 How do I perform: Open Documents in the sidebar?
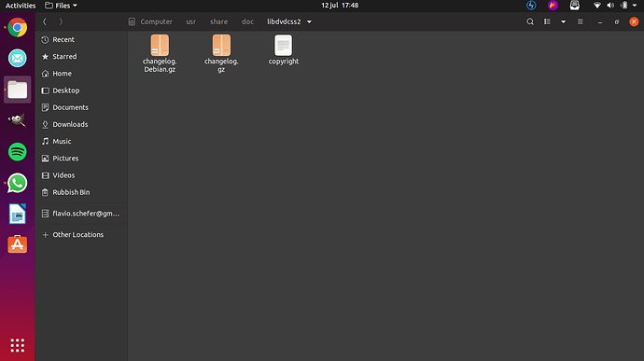point(81,107)
